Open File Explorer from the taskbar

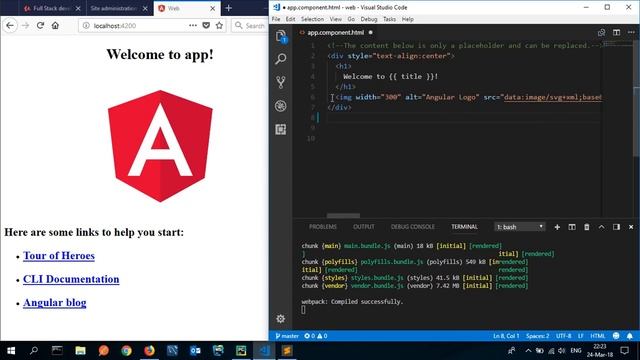(80, 351)
